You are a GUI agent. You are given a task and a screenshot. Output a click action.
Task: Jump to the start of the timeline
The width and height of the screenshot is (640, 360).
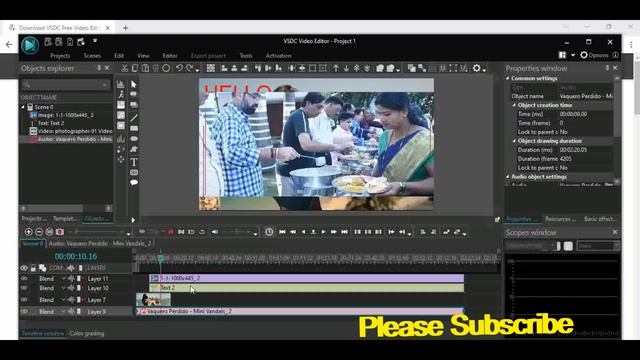point(282,232)
